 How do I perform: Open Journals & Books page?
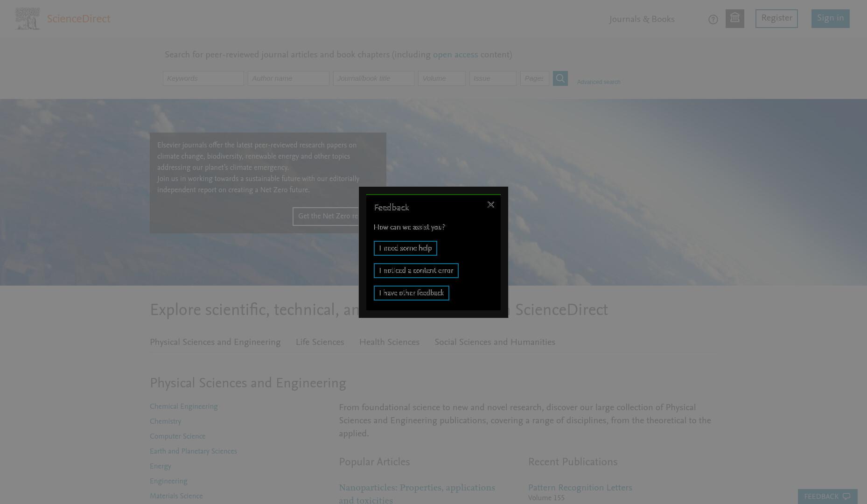pos(642,20)
